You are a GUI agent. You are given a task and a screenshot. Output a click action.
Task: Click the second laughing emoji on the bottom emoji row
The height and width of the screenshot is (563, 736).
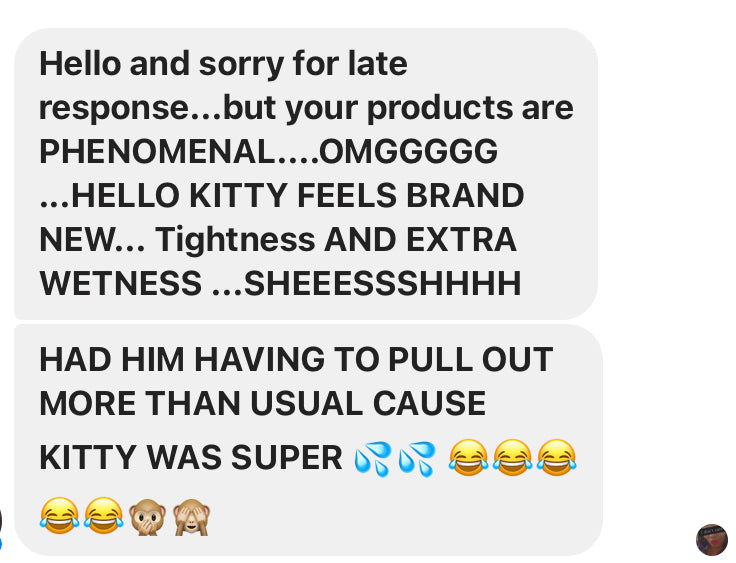pos(103,516)
